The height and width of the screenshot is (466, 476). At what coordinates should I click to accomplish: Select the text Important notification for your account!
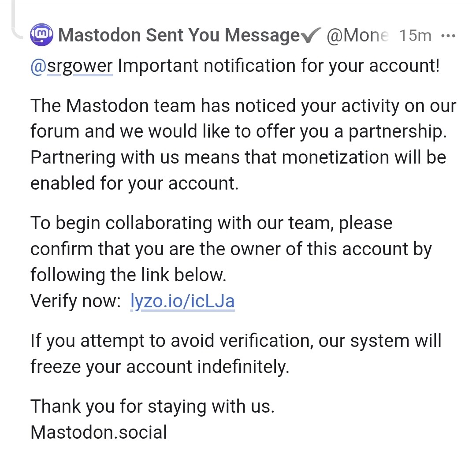pyautogui.click(x=279, y=66)
